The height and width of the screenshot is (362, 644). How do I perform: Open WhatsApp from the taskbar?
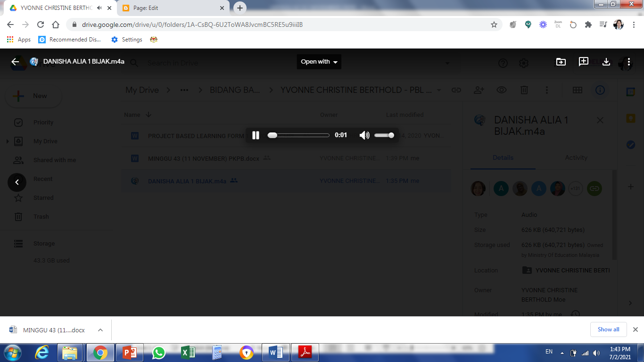159,353
